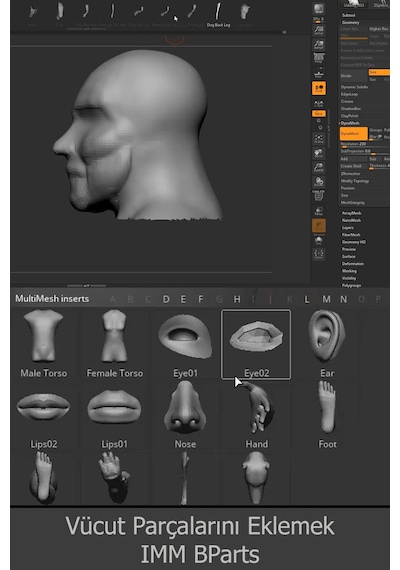The width and height of the screenshot is (400, 570).
Task: Toggle L.Sym local symmetry
Action: (x=319, y=103)
